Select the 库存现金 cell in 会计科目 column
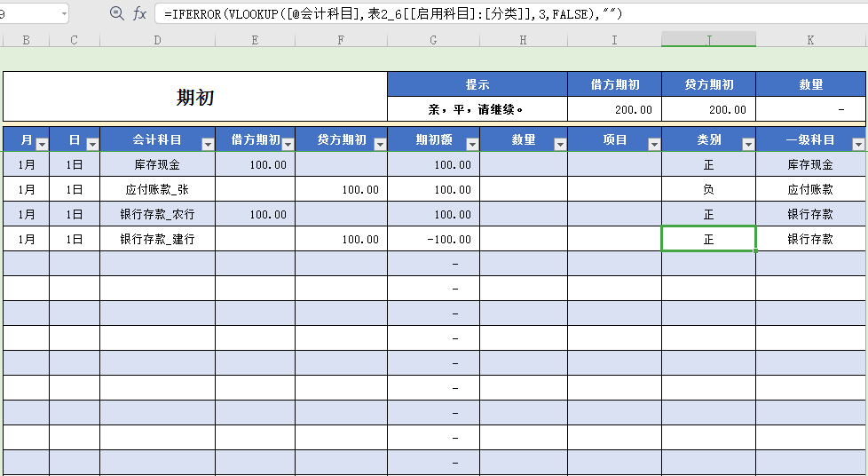 click(x=158, y=164)
